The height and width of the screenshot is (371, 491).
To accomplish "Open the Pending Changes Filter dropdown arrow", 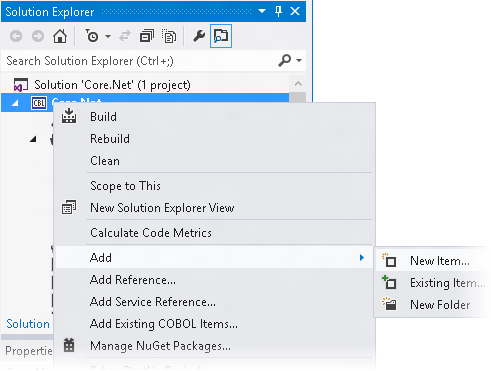I will pos(108,36).
